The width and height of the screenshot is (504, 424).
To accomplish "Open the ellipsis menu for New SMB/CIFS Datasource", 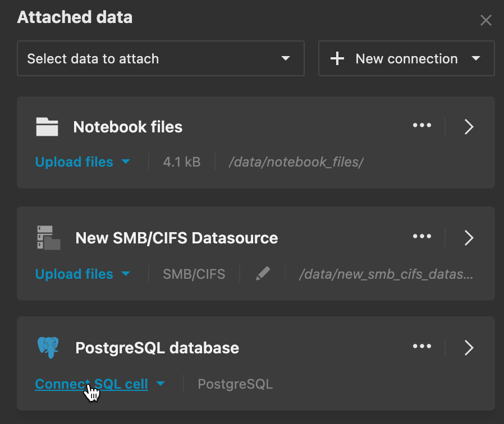I will [x=422, y=237].
